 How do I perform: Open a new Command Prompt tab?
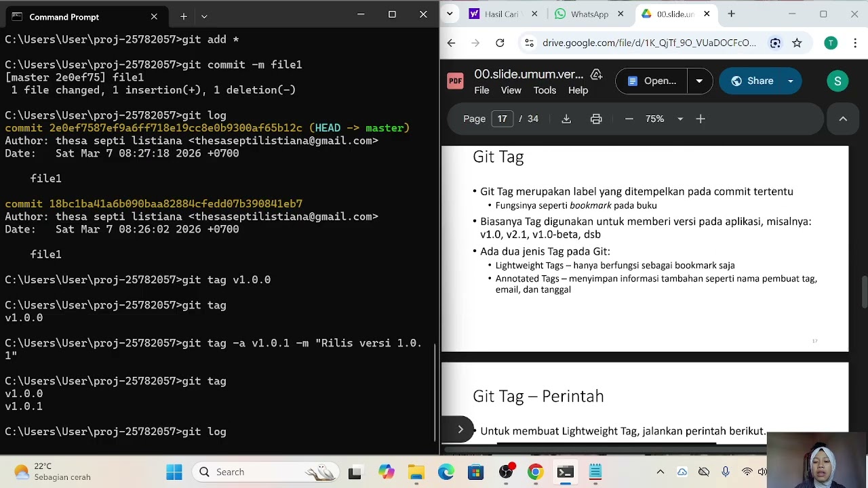click(x=183, y=16)
